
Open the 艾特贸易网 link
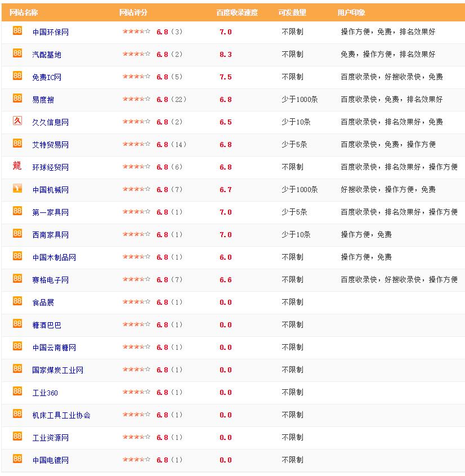tap(50, 145)
